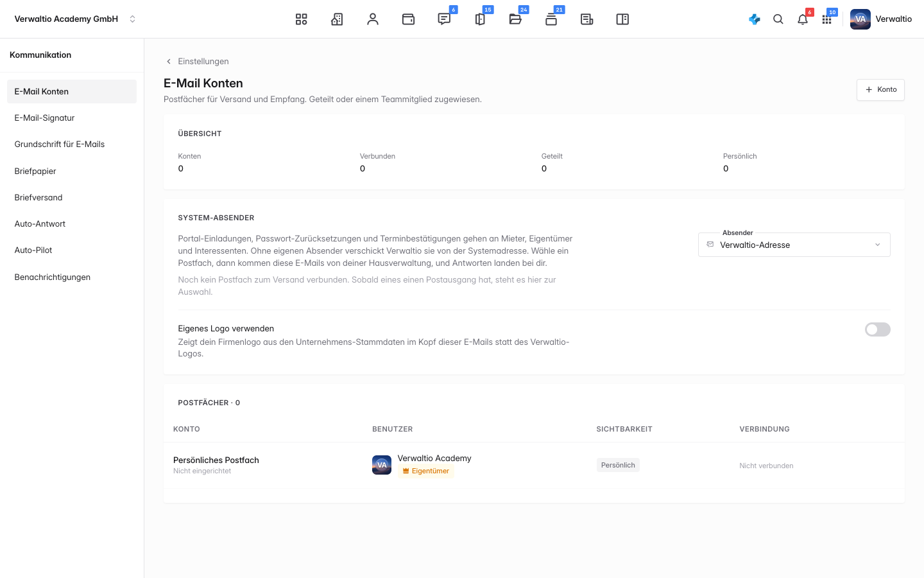The image size is (924, 578).
Task: Open the wallet icon in top bar
Action: (x=408, y=19)
